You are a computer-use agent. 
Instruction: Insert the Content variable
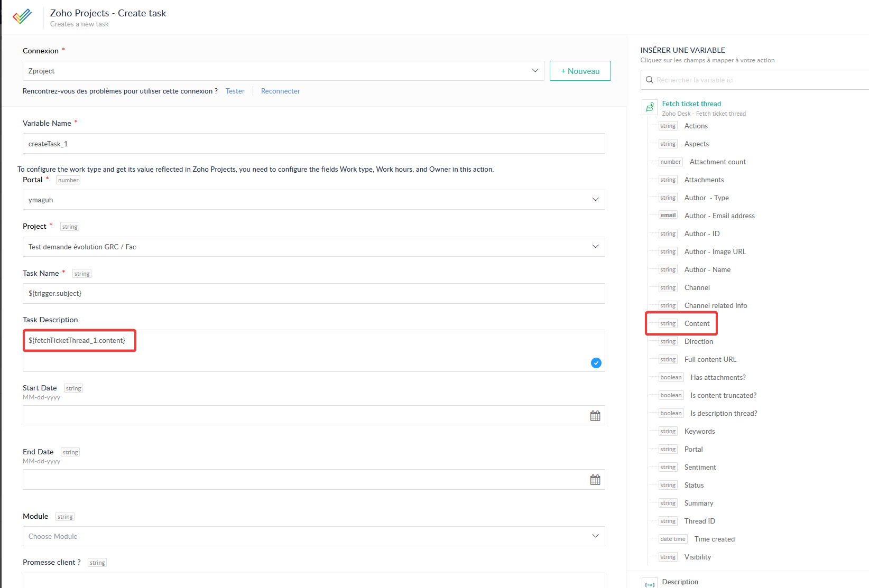click(697, 323)
